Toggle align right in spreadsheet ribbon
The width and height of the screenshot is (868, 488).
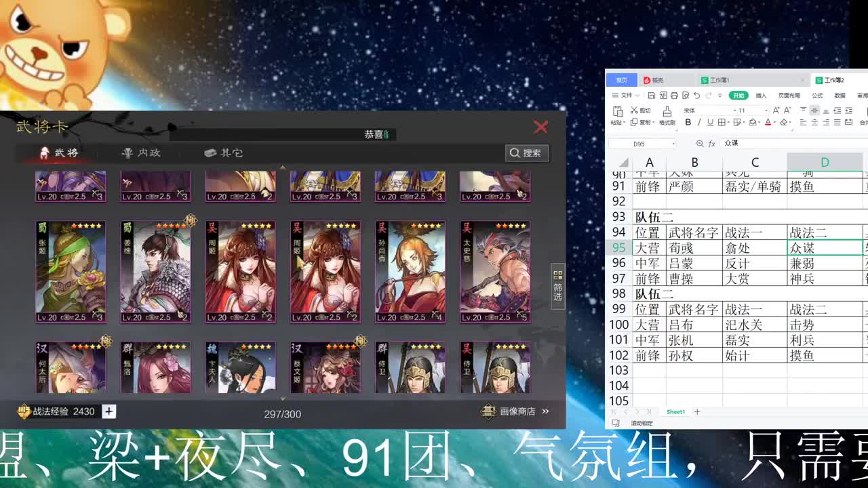coord(826,122)
